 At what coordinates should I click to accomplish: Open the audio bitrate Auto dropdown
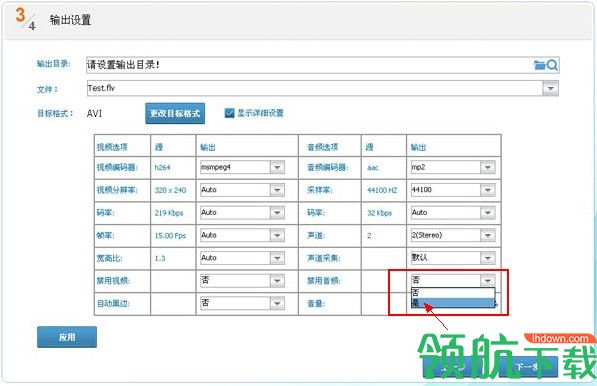pos(488,212)
